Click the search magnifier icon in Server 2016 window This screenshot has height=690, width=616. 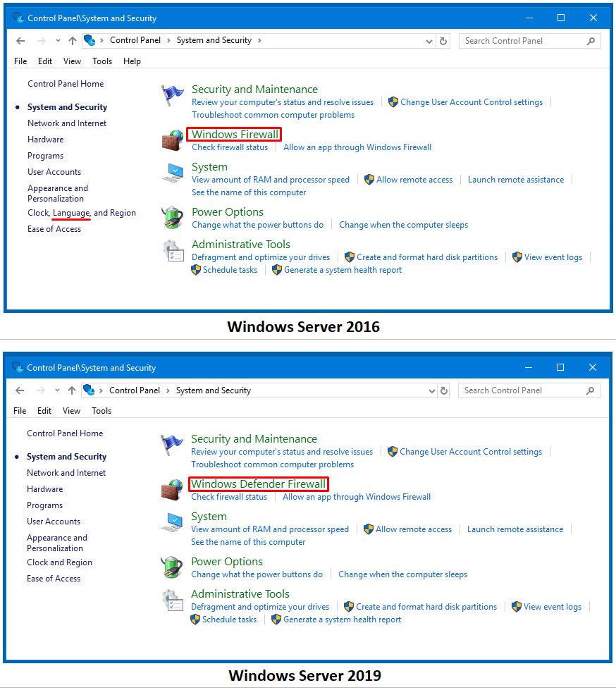click(x=591, y=41)
